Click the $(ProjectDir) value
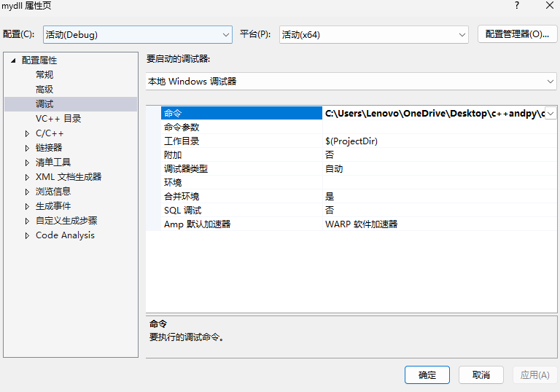 [x=351, y=141]
